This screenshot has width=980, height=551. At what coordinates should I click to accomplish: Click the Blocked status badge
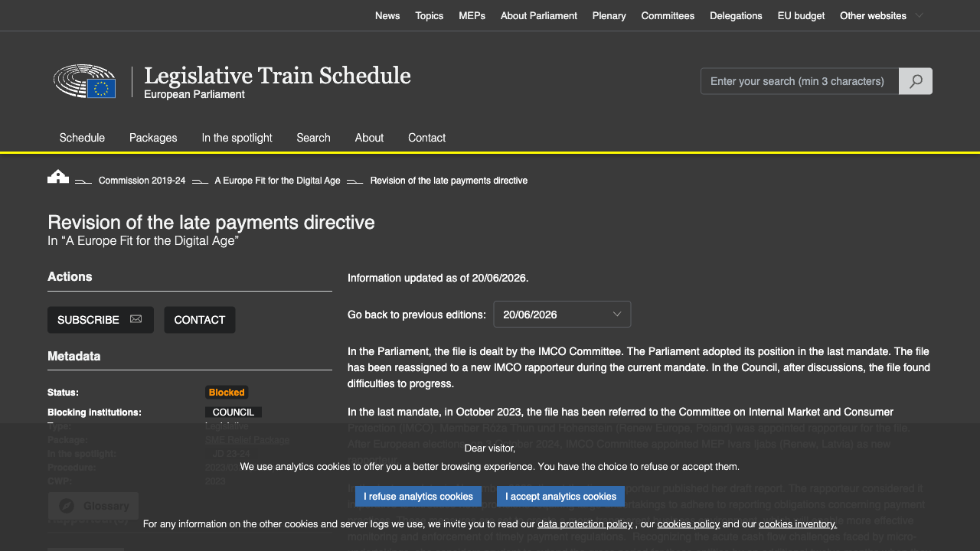[227, 393]
